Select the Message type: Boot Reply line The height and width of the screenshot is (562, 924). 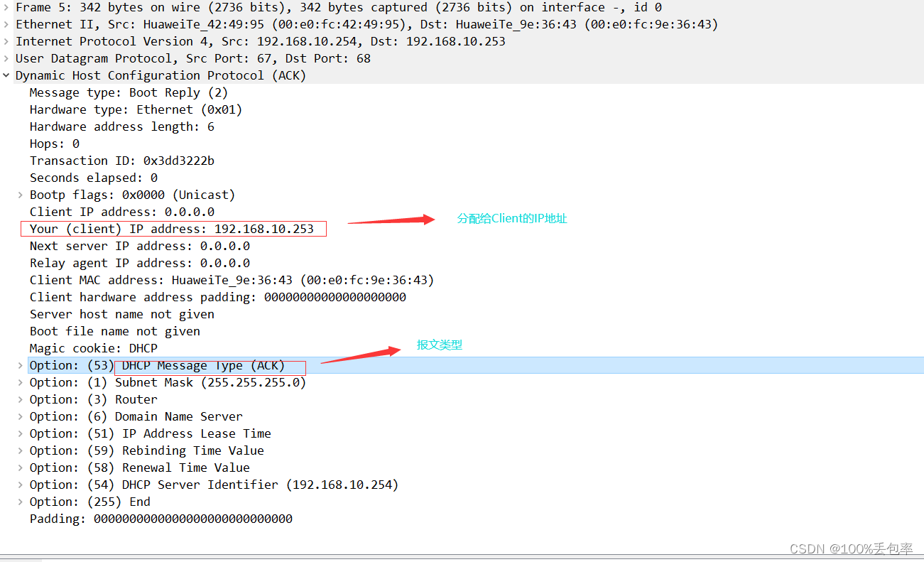point(129,93)
